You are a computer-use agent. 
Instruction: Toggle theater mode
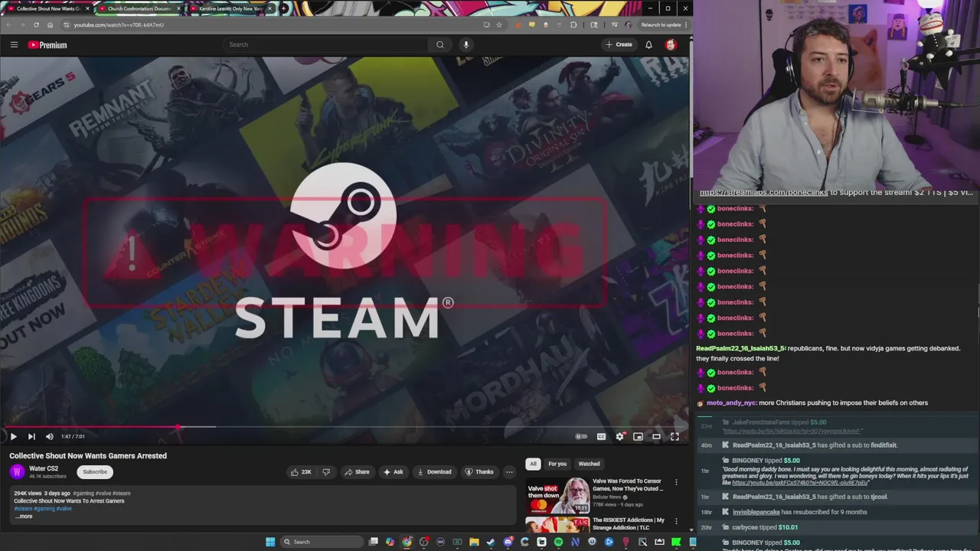[x=656, y=436]
